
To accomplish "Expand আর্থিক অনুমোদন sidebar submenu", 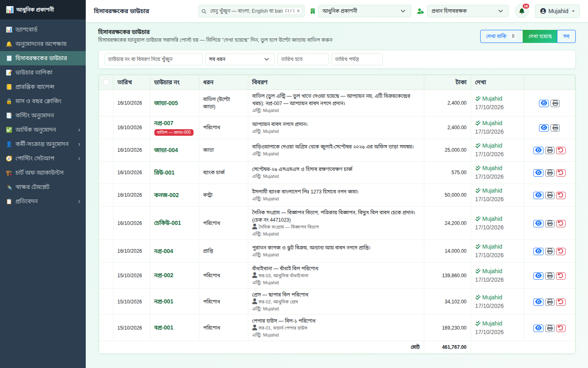I will 43,130.
